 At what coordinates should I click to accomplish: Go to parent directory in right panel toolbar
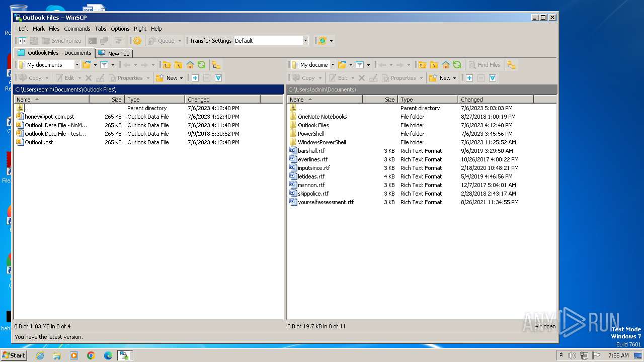click(x=423, y=65)
